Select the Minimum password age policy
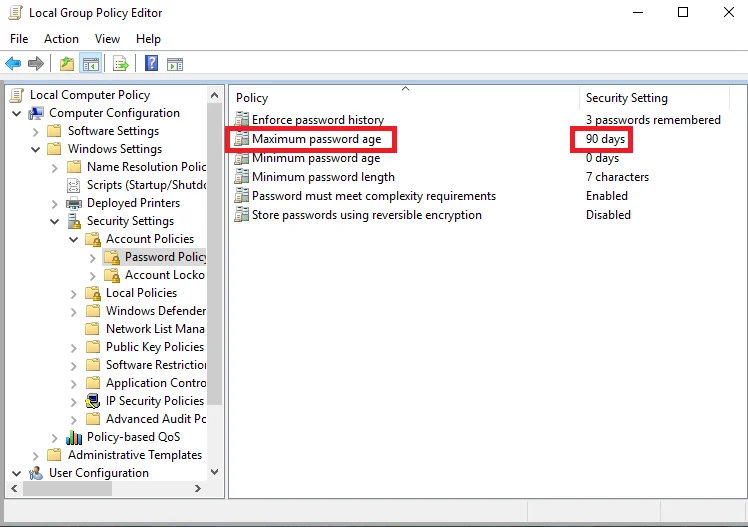Screen dimensions: 748x527 316,158
